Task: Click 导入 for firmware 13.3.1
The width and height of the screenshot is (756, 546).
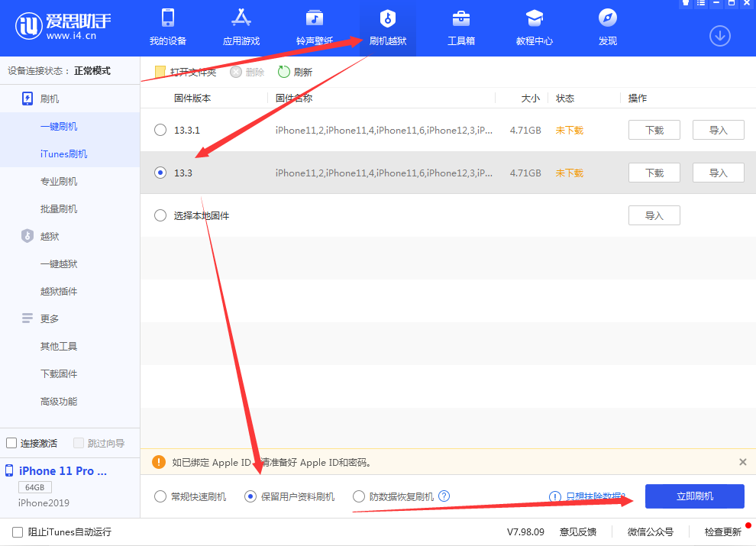Action: [719, 131]
